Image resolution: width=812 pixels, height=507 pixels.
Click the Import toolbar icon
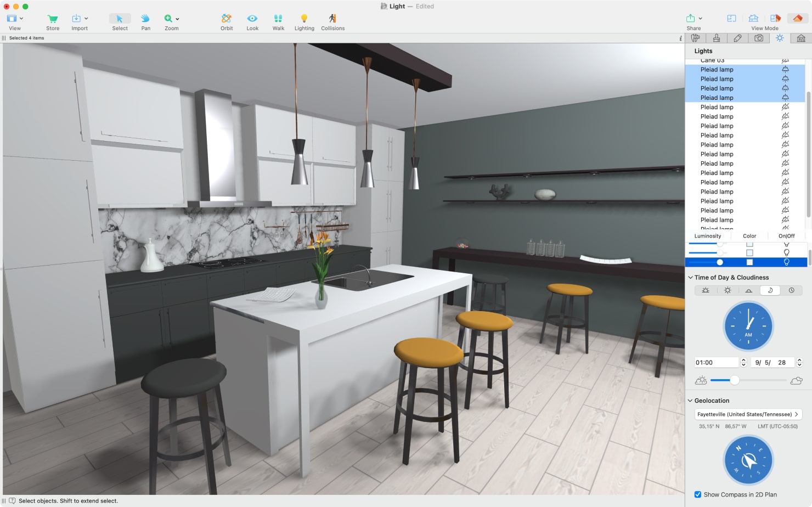(x=76, y=19)
